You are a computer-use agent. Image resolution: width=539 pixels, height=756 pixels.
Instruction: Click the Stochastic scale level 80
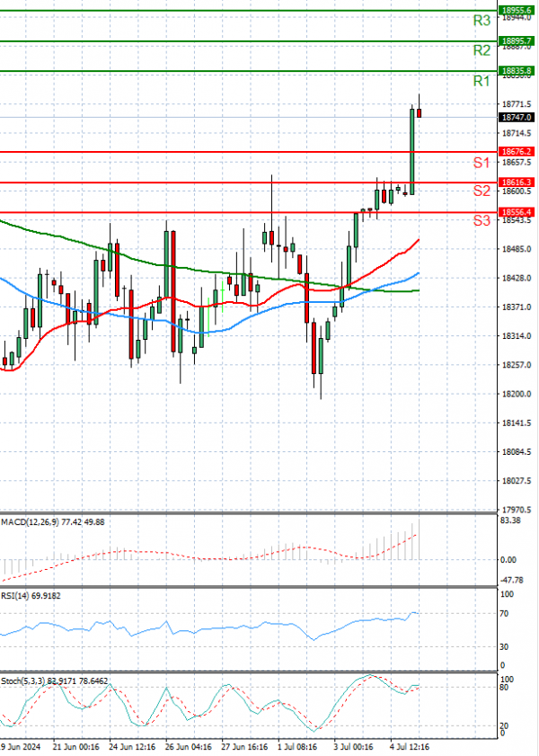coord(504,687)
